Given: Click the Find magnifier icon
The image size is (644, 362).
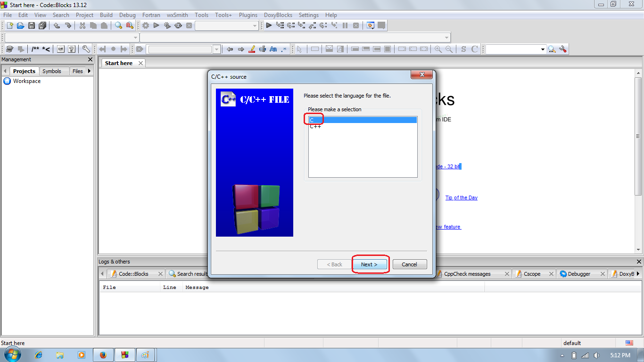Looking at the screenshot, I should [x=119, y=25].
